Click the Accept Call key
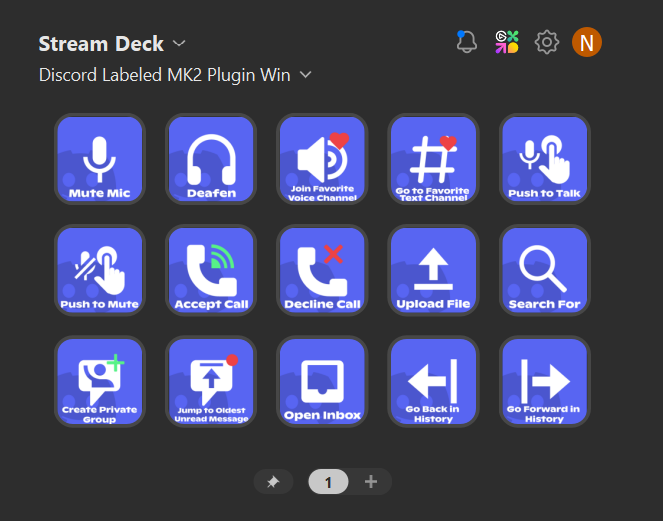Screen dimensions: 663x521 (x=211, y=270)
